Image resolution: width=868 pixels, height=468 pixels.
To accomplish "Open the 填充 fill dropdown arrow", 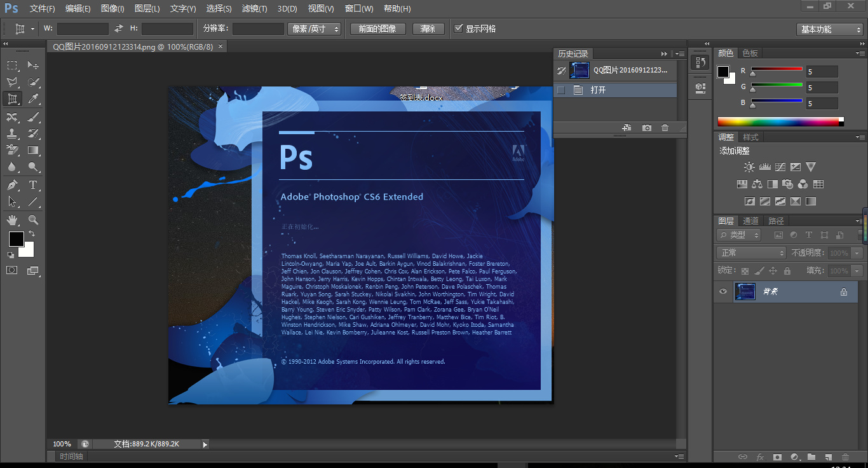I will click(x=857, y=271).
